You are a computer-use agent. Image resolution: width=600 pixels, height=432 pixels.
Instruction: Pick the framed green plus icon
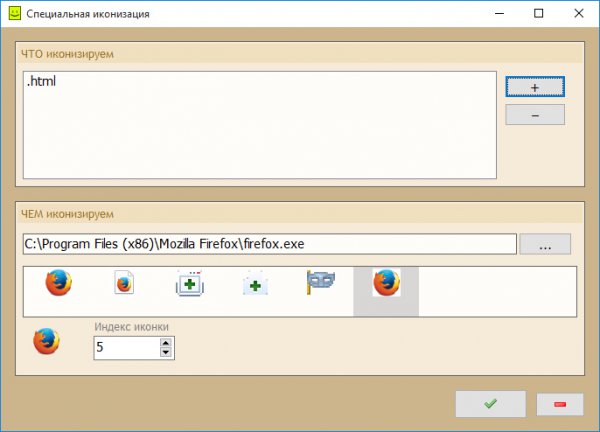pos(190,283)
